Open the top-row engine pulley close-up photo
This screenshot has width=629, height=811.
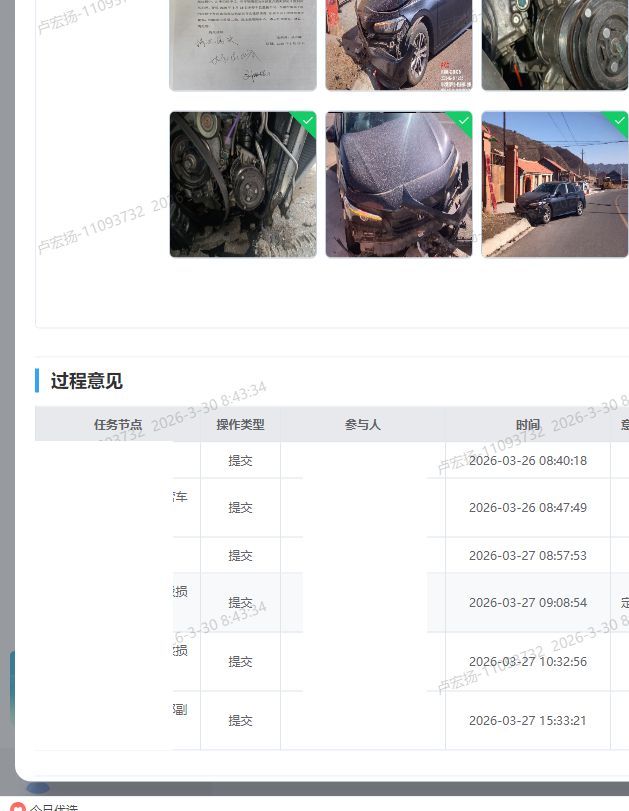554,44
